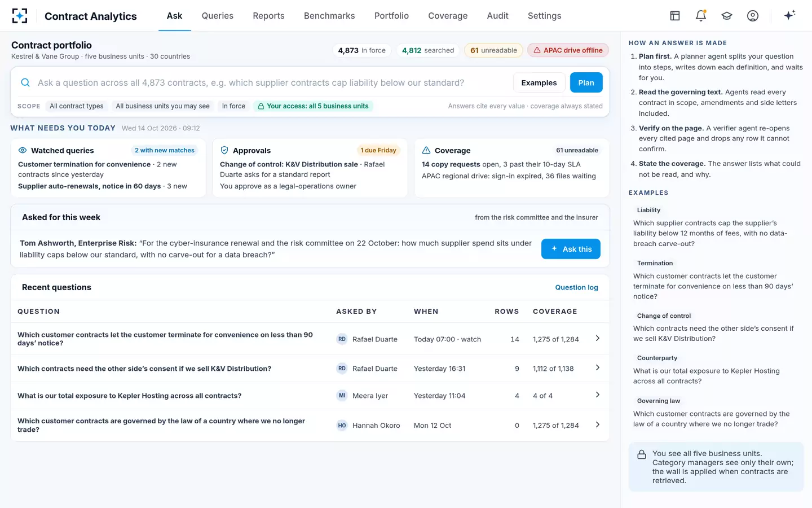Go to the Benchmarks tab
This screenshot has height=508, width=812.
click(329, 16)
